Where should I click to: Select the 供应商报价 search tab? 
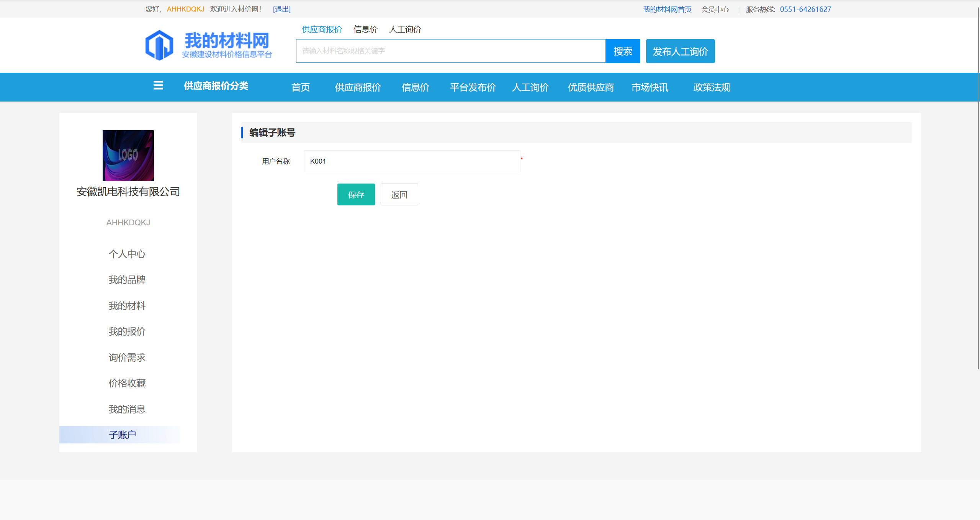[x=321, y=30]
